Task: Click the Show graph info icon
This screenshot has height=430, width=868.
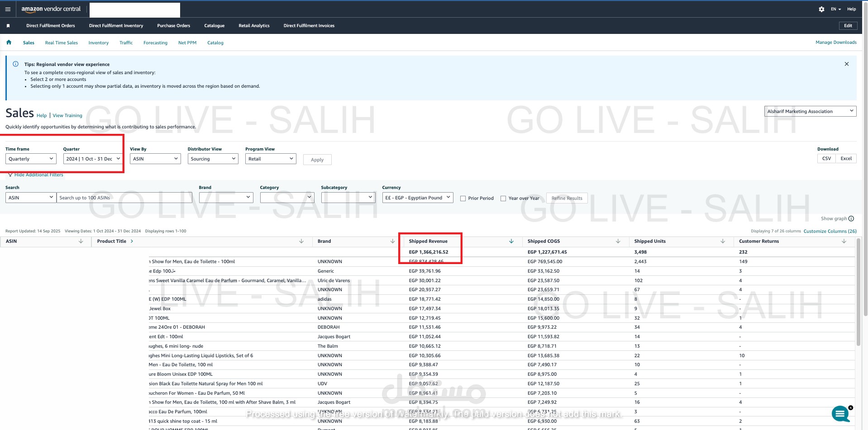Action: pyautogui.click(x=851, y=219)
